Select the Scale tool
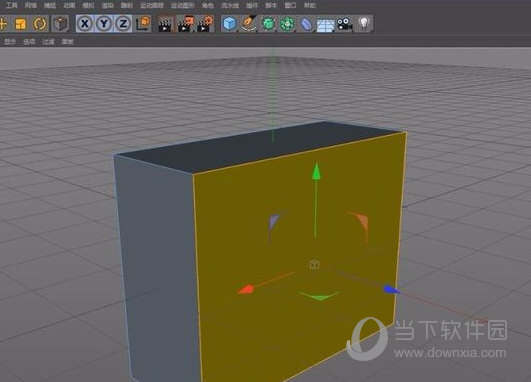Viewport: 531px width, 382px height. (21, 24)
